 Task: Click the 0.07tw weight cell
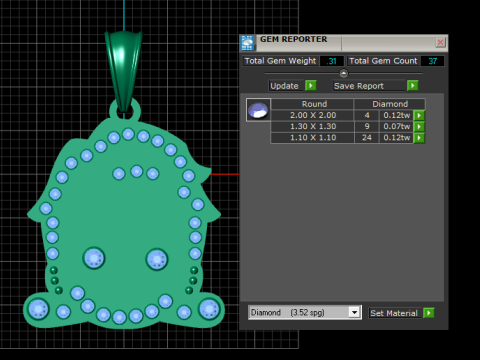click(x=396, y=127)
